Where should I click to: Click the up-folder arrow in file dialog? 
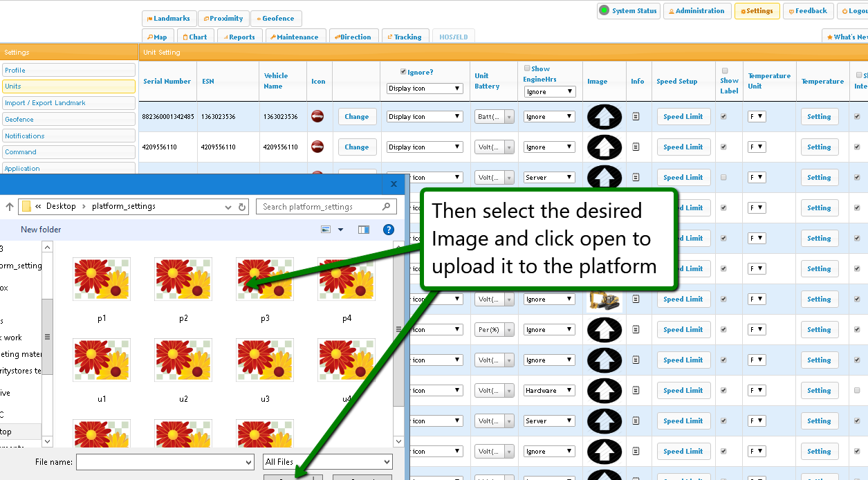pyautogui.click(x=10, y=207)
